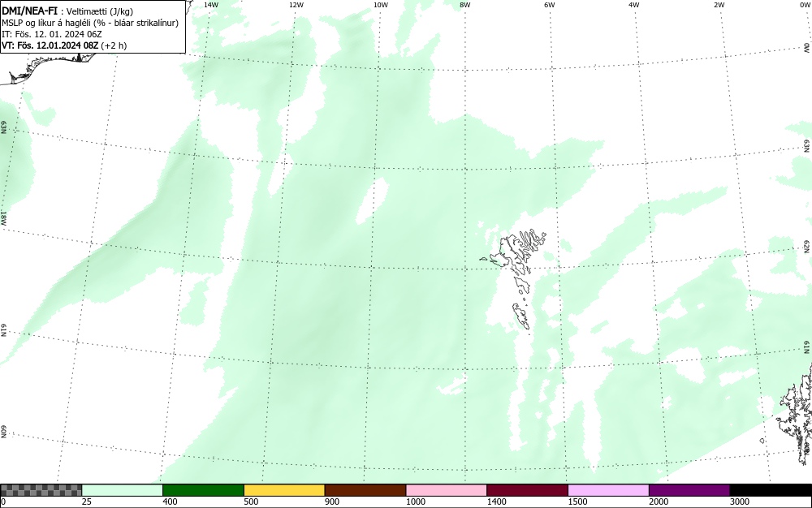Image resolution: width=812 pixels, height=508 pixels.
Task: Click the '2W' longitude label
Action: (719, 5)
